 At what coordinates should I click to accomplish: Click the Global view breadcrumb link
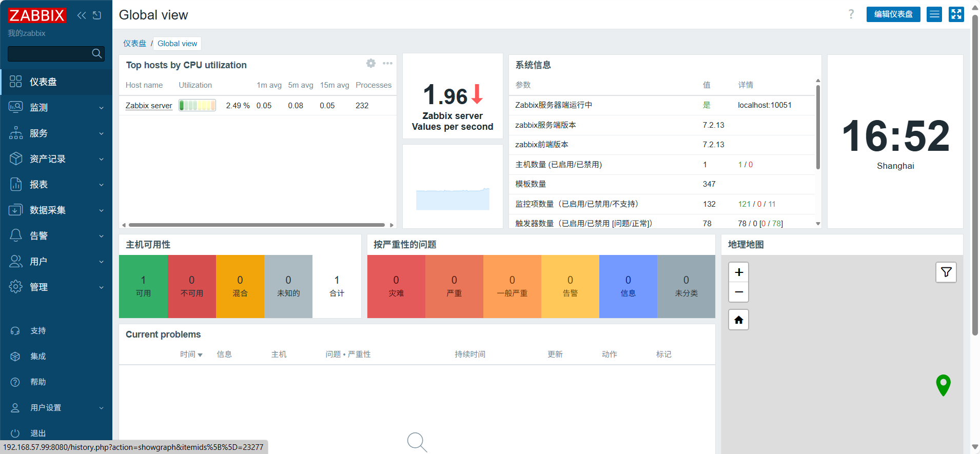click(x=177, y=44)
